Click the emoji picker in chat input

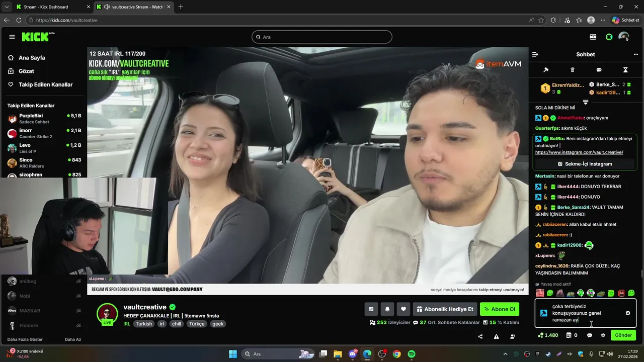click(628, 313)
